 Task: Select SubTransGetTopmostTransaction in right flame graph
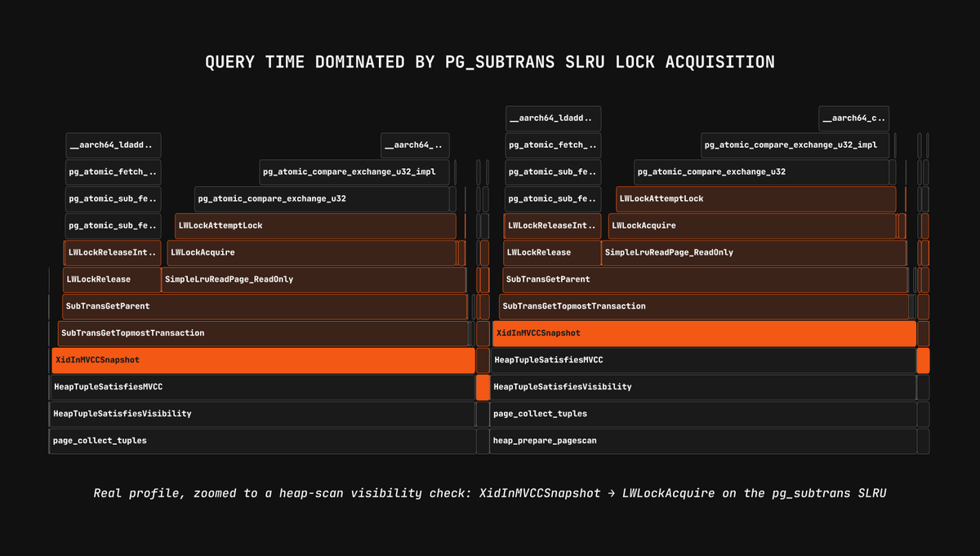[x=704, y=306]
